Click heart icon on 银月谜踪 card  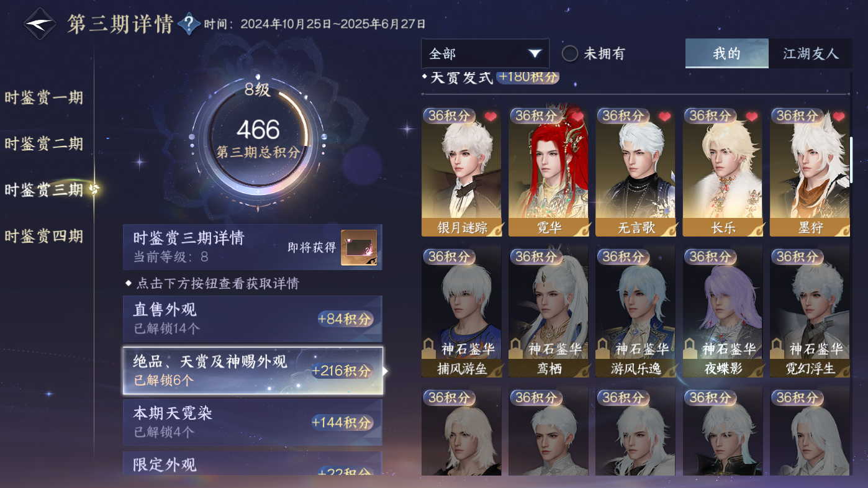(x=491, y=117)
